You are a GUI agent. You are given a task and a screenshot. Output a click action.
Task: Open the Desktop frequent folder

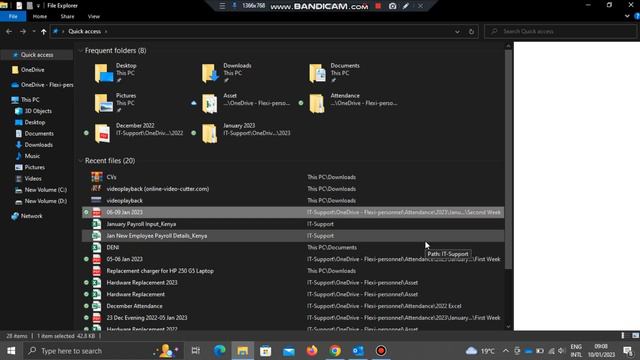(x=116, y=73)
